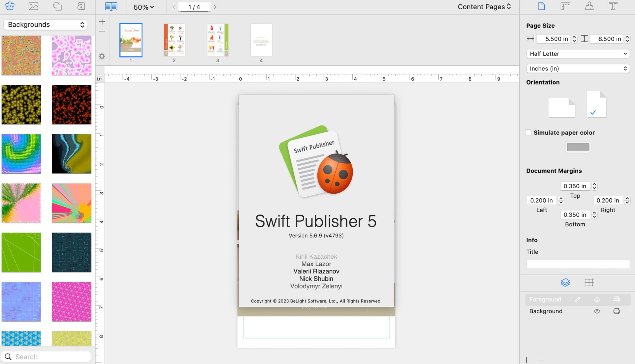
Task: Choose the magenta stars background
Action: (72, 302)
